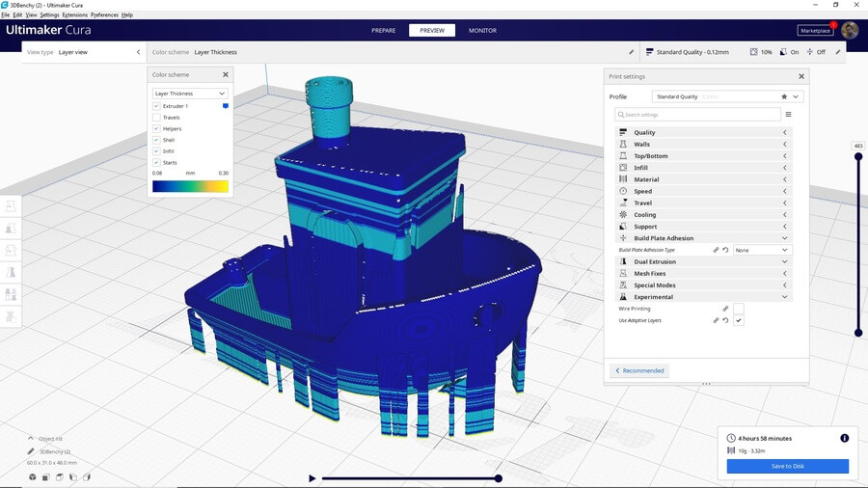Click the Recommended button
The image size is (868, 488).
click(638, 370)
